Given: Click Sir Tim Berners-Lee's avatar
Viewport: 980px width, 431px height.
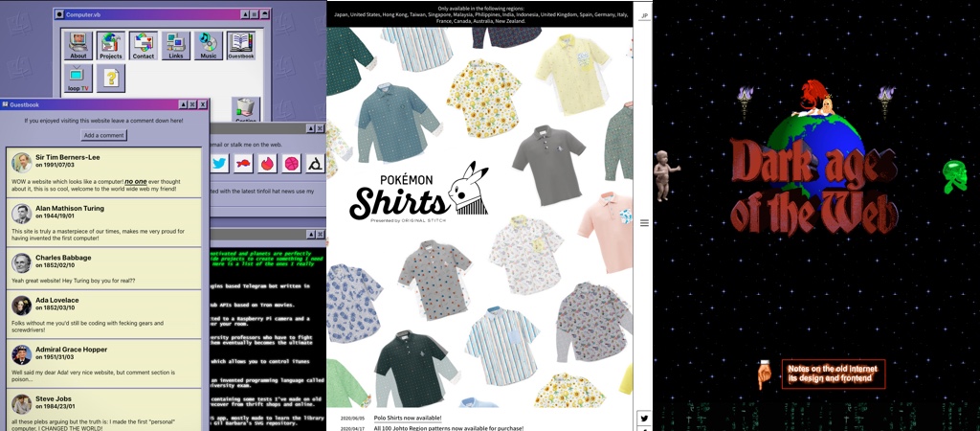Looking at the screenshot, I should 21,162.
